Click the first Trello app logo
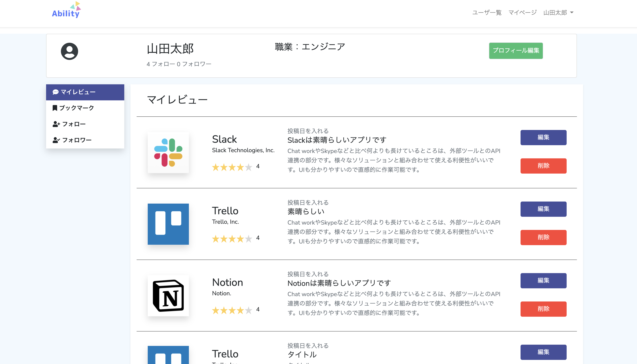 (168, 224)
